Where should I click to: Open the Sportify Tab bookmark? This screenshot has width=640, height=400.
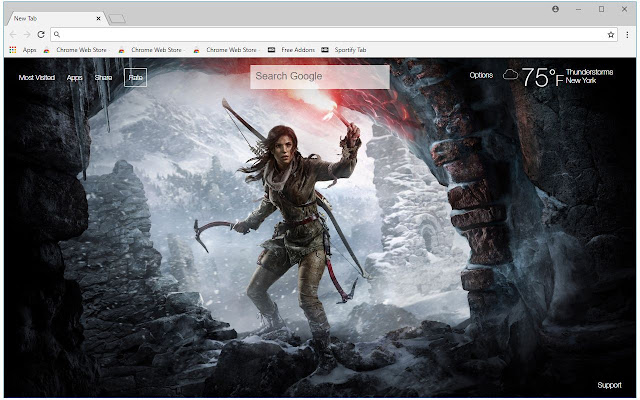[344, 50]
